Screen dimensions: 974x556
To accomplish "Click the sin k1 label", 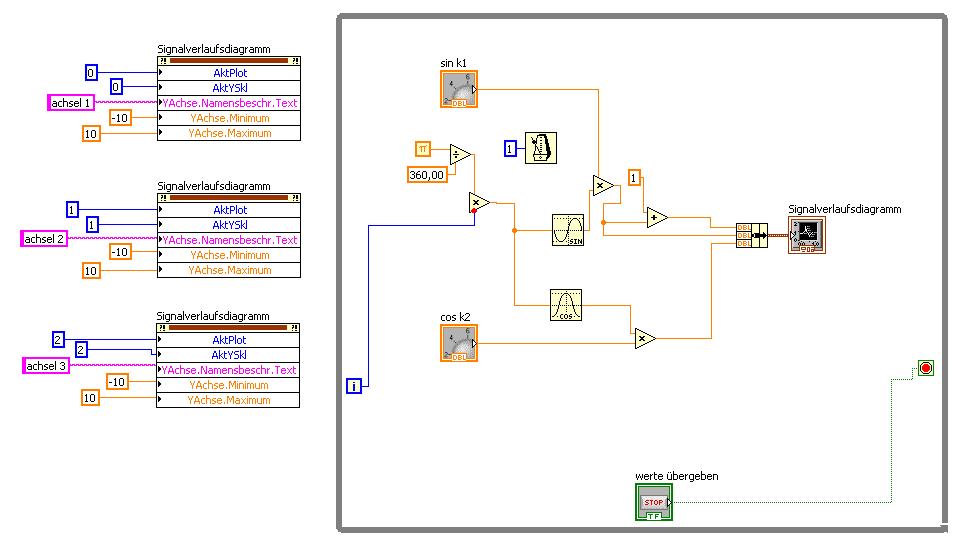I will [453, 63].
